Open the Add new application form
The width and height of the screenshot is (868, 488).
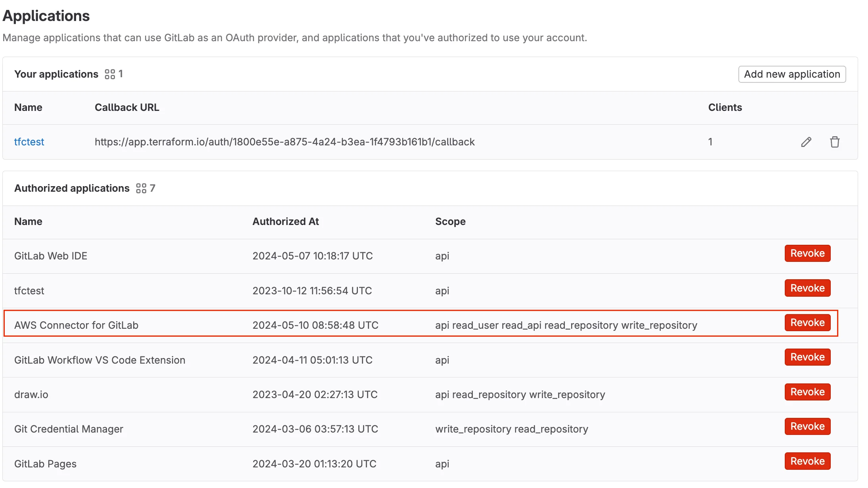[x=792, y=74]
